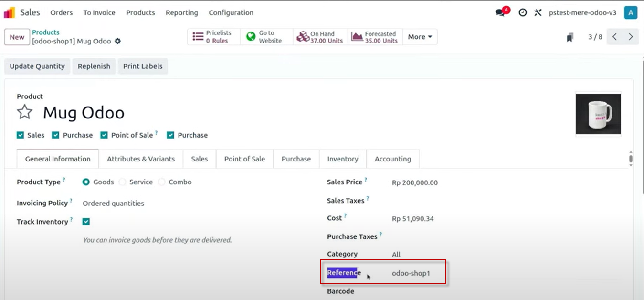The height and width of the screenshot is (300, 644).
Task: Switch to the Purchase tab
Action: point(296,159)
